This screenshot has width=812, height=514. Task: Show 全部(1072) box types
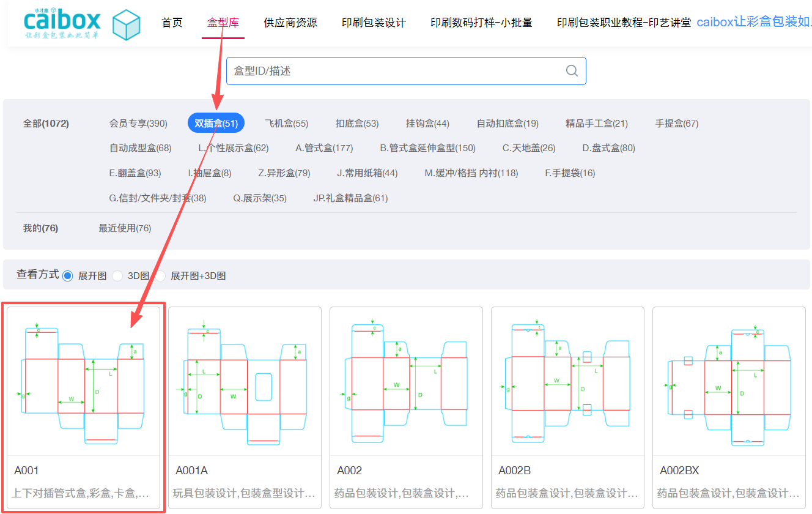coord(46,124)
